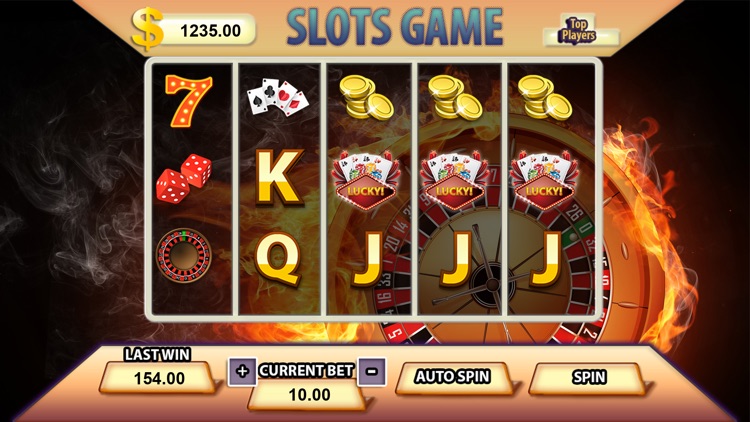
Task: Click the J symbol in fifth reel
Action: tap(546, 260)
